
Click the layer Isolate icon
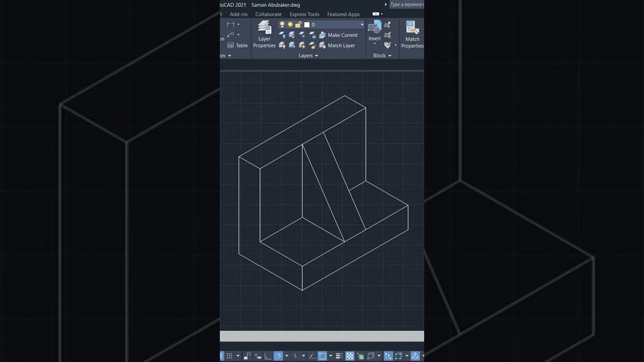292,35
